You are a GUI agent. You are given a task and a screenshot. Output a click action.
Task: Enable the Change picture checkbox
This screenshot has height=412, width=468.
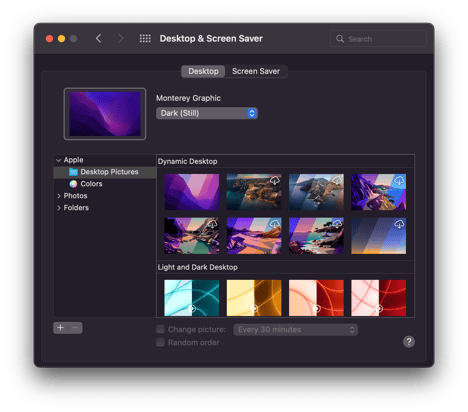click(x=160, y=329)
